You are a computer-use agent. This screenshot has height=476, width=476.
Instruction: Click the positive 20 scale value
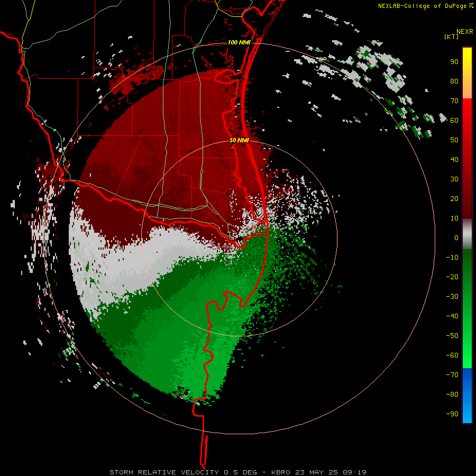click(x=454, y=199)
